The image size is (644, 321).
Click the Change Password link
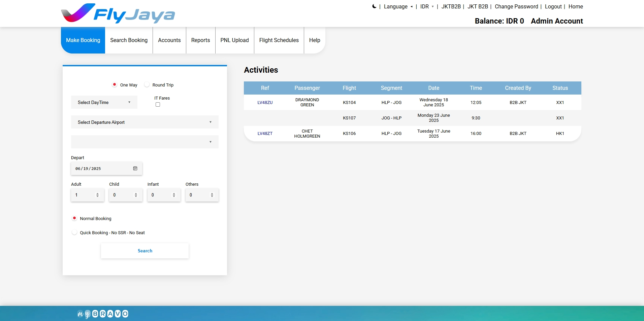(x=516, y=6)
